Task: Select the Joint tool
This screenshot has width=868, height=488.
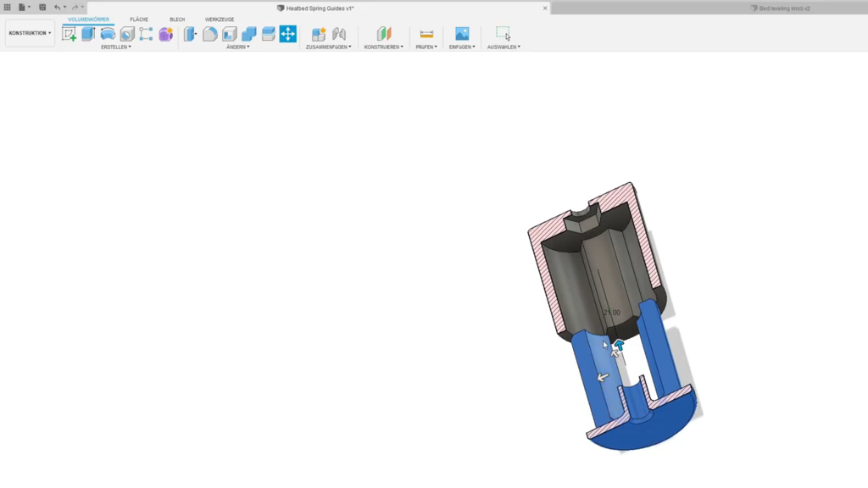Action: point(339,34)
